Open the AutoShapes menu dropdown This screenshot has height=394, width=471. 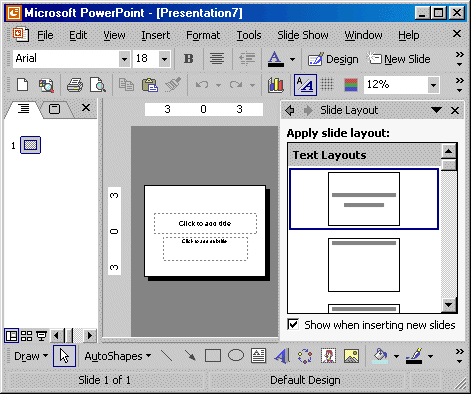click(x=118, y=356)
